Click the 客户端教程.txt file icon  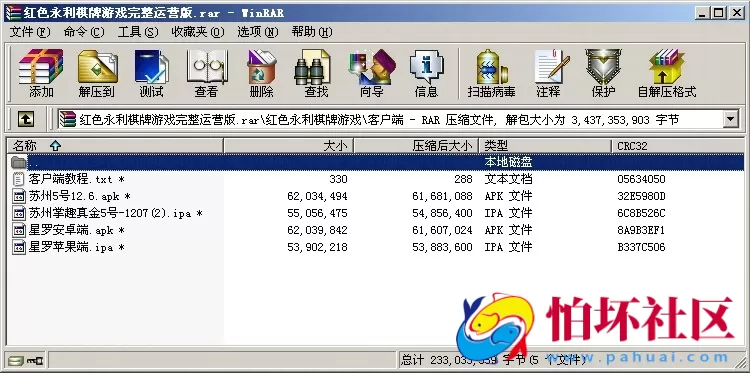[x=19, y=179]
